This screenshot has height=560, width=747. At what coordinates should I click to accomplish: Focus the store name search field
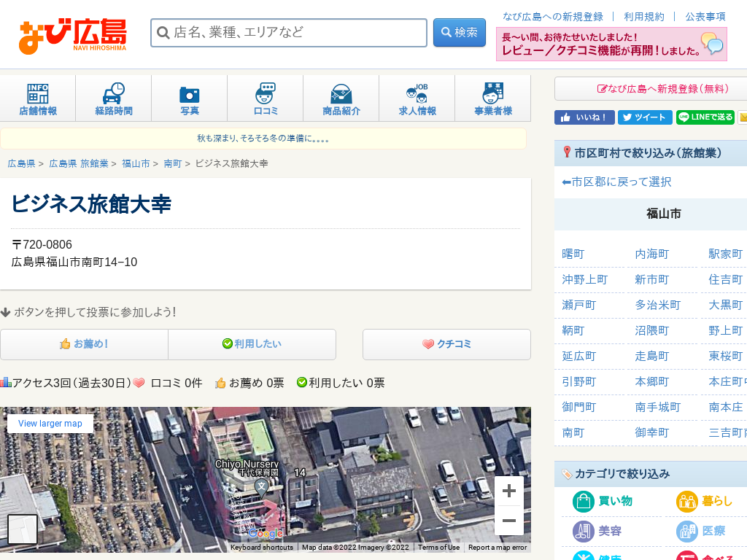tap(289, 33)
